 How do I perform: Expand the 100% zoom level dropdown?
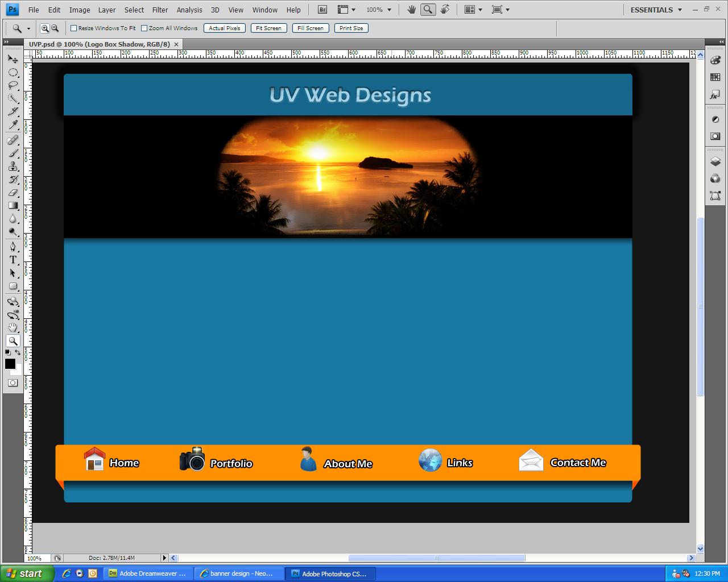tap(379, 10)
